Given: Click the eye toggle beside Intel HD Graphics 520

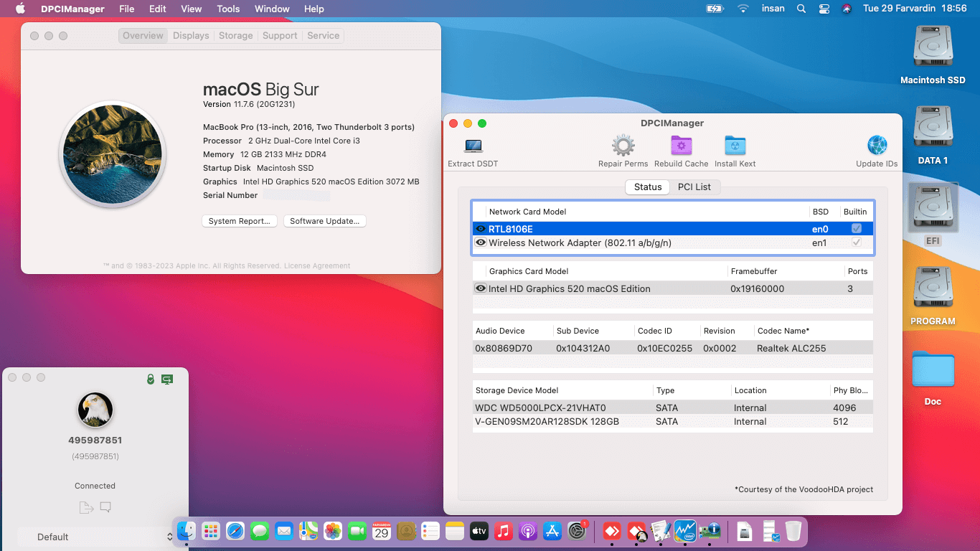Looking at the screenshot, I should click(x=481, y=287).
